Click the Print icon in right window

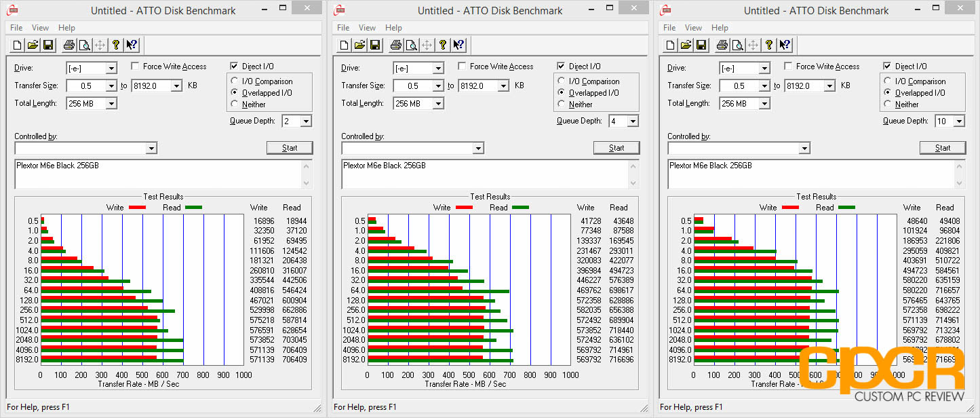pos(722,45)
